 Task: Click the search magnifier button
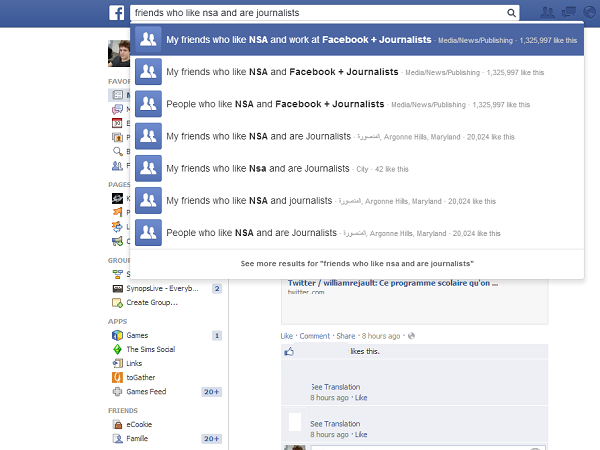click(511, 13)
